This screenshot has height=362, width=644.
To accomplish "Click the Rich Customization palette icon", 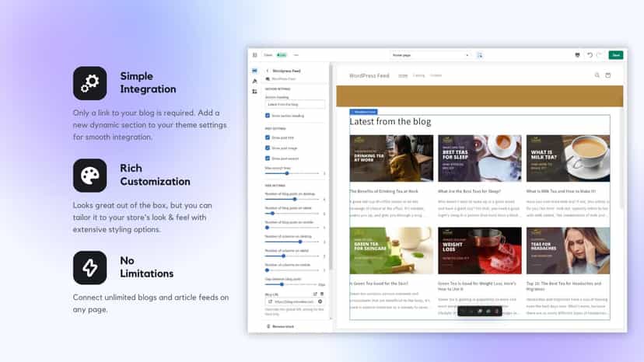I will (90, 176).
